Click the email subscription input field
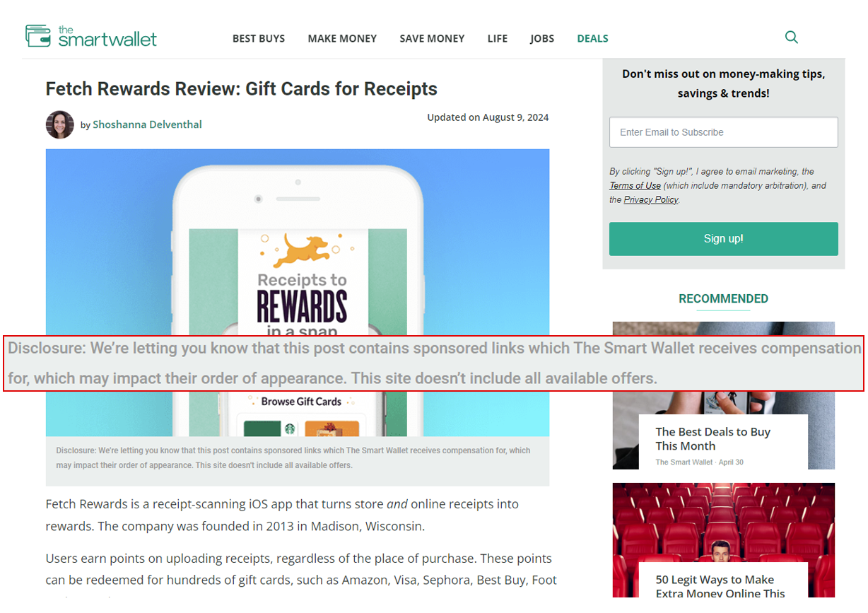The image size is (868, 613). [x=723, y=132]
